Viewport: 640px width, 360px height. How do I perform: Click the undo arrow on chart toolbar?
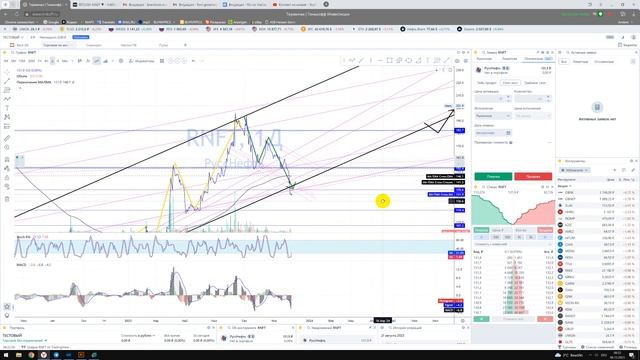click(193, 61)
